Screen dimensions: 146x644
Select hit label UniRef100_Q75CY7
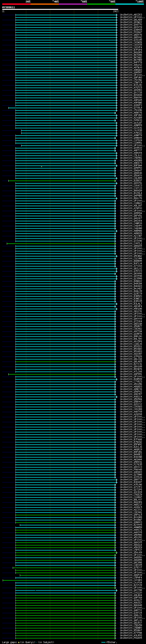[131, 567]
